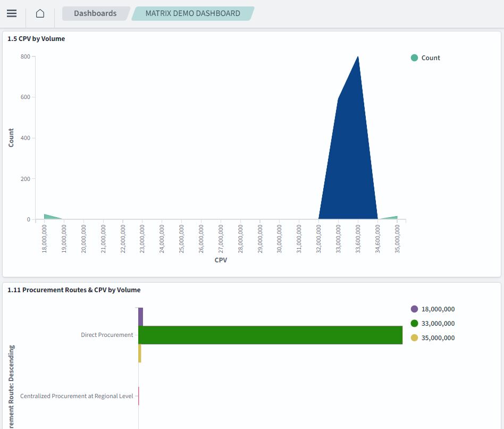Click 1.11 Procurement Routes & CPV title
Viewport: 504px width, 429px height.
pyautogui.click(x=74, y=290)
